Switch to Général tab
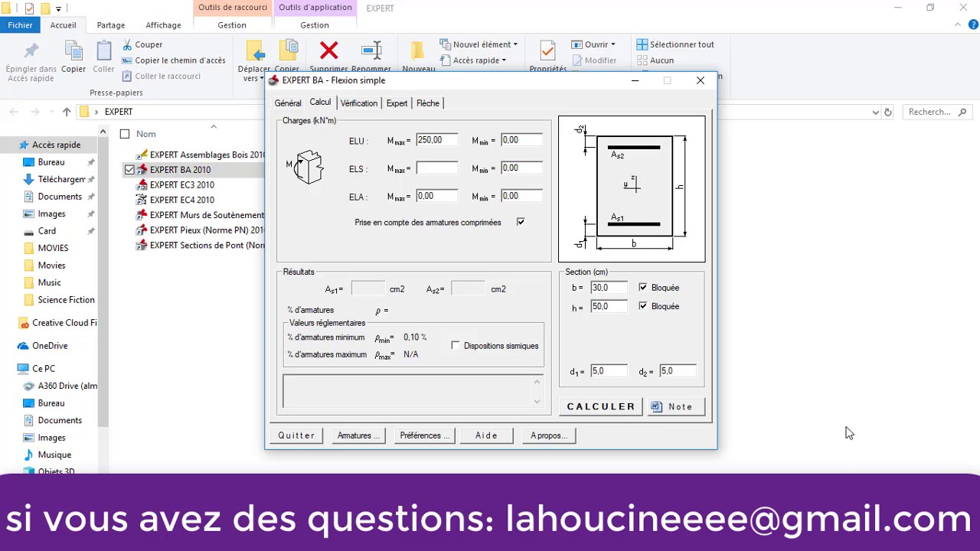 288,103
